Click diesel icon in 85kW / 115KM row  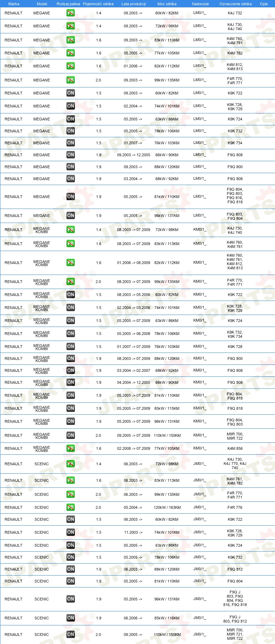[x=71, y=408]
